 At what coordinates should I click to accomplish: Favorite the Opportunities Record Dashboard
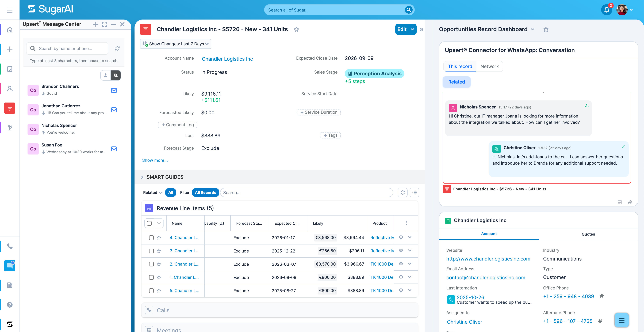546,29
